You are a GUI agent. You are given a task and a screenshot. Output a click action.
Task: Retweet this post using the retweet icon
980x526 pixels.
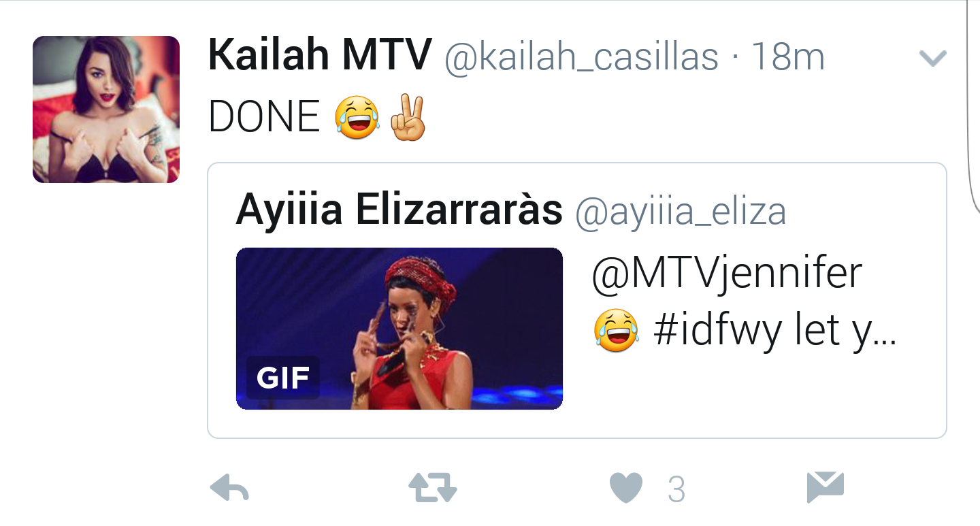(x=432, y=488)
